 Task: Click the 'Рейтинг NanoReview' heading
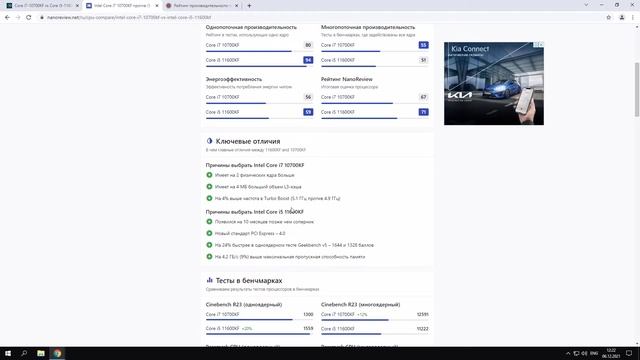tap(347, 79)
